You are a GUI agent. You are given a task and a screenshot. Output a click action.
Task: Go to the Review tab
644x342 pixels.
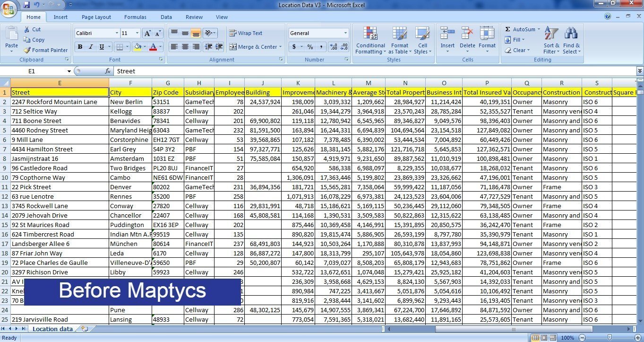coord(194,17)
